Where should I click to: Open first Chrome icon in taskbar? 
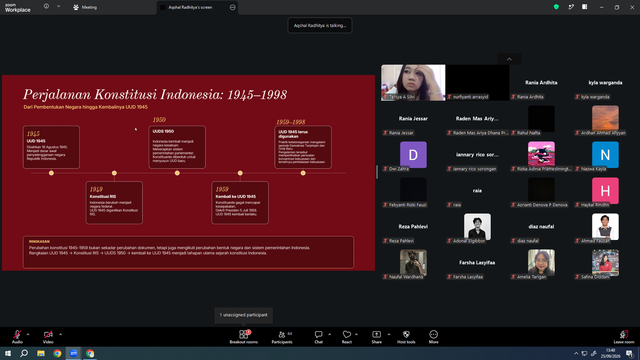[x=57, y=353]
